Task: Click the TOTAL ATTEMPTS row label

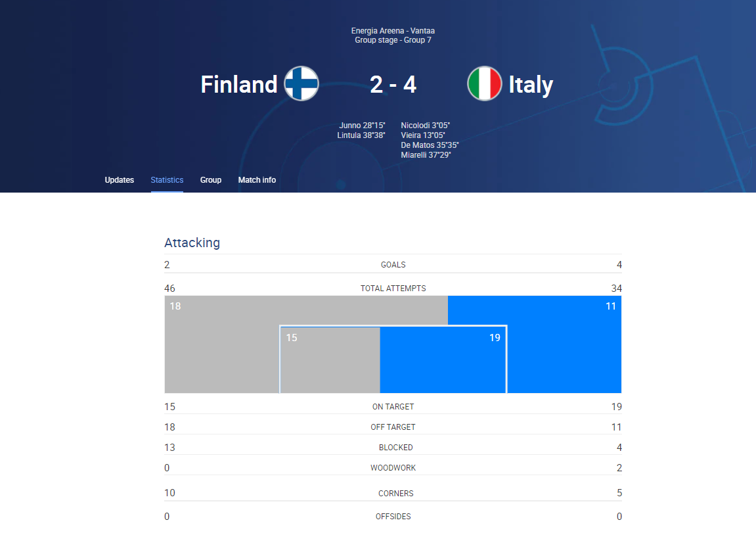Action: click(x=393, y=289)
